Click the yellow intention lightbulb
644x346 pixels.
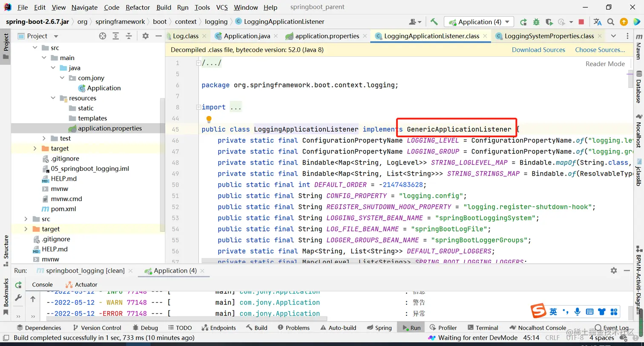tap(209, 119)
